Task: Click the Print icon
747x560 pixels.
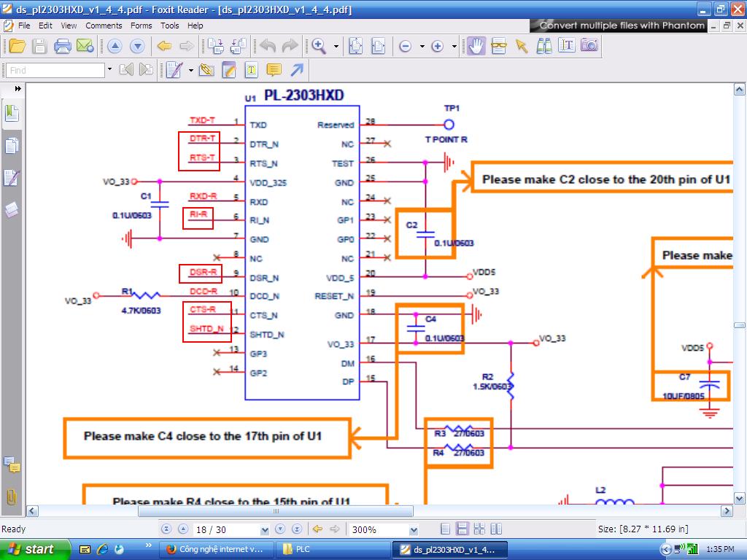Action: (63, 46)
